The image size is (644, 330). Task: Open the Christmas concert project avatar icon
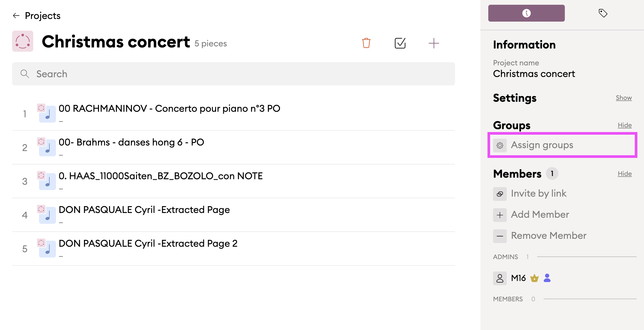(x=23, y=41)
